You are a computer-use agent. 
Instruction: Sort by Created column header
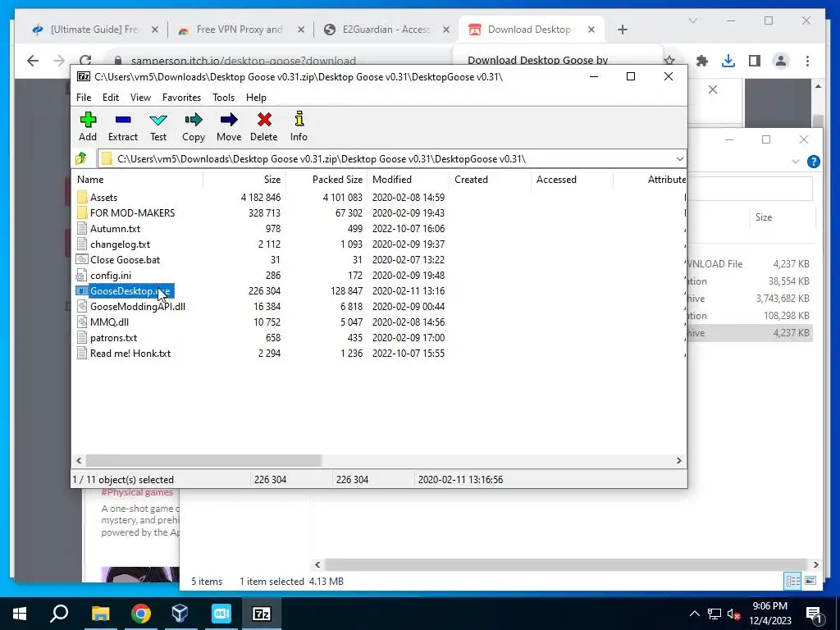491,180
